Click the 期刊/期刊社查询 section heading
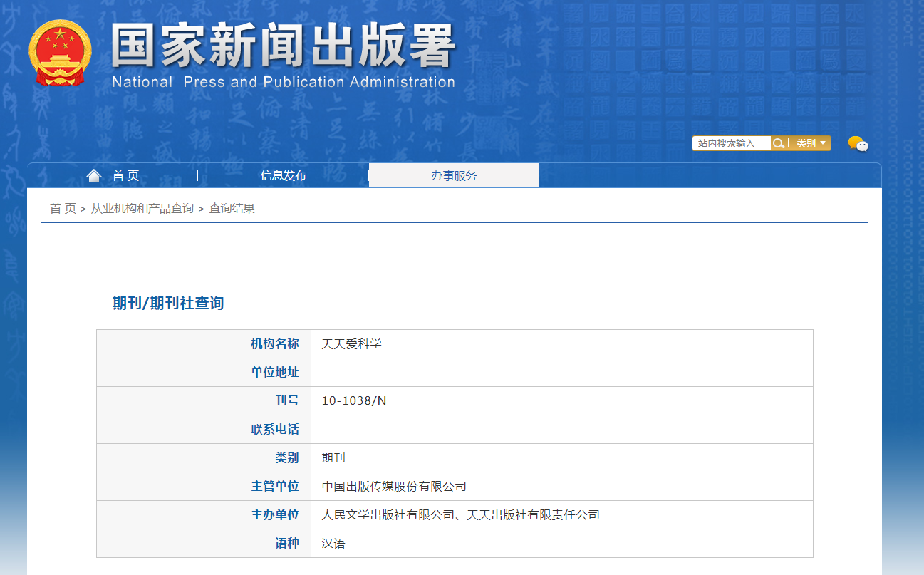The height and width of the screenshot is (575, 924). tap(168, 304)
